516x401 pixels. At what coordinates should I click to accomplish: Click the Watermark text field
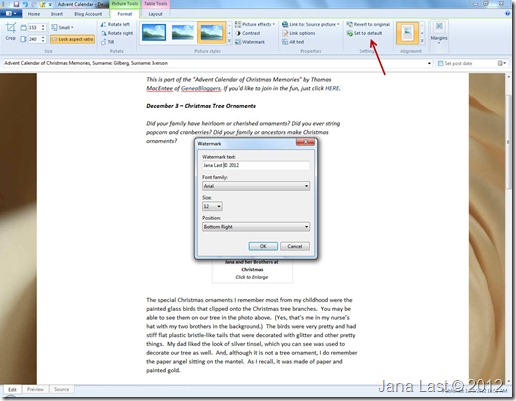(x=256, y=165)
